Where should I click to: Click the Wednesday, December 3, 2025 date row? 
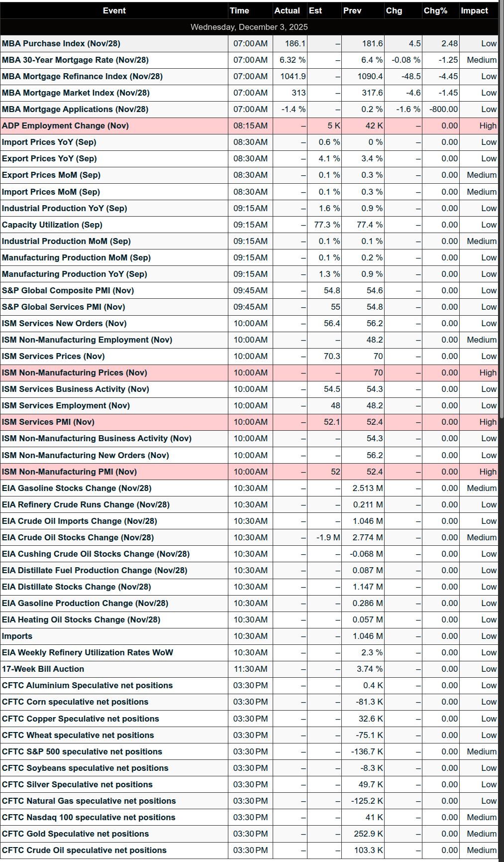[249, 27]
